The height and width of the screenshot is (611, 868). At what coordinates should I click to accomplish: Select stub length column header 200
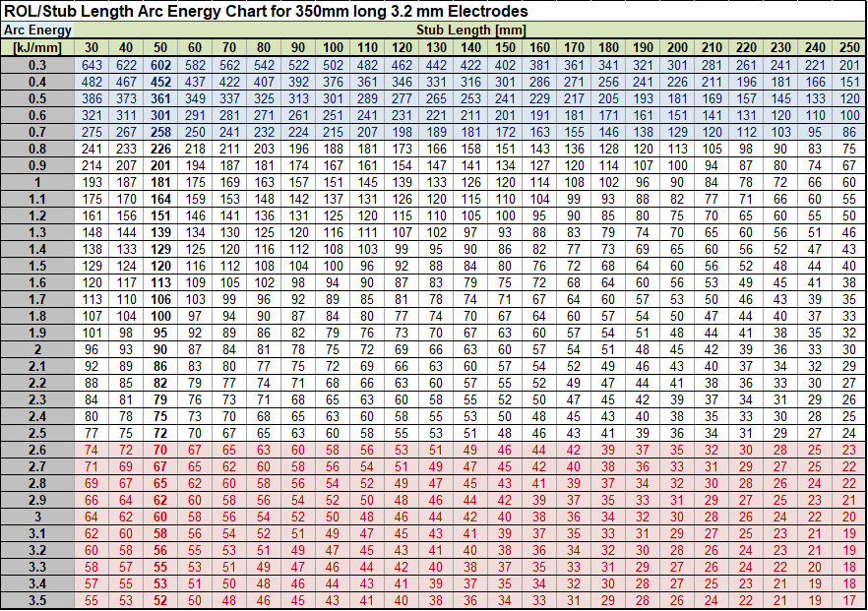tap(677, 47)
